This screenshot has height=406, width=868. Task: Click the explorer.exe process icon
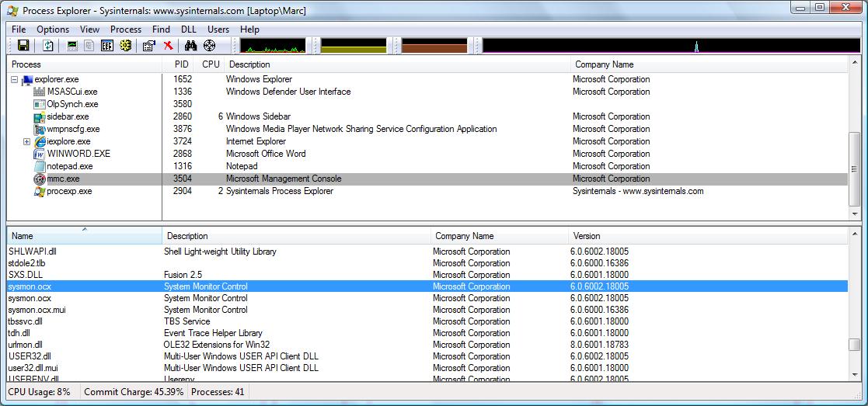(27, 80)
